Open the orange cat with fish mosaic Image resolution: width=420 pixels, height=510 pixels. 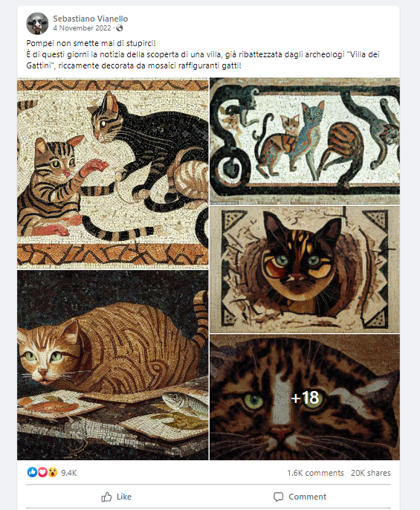tap(113, 365)
